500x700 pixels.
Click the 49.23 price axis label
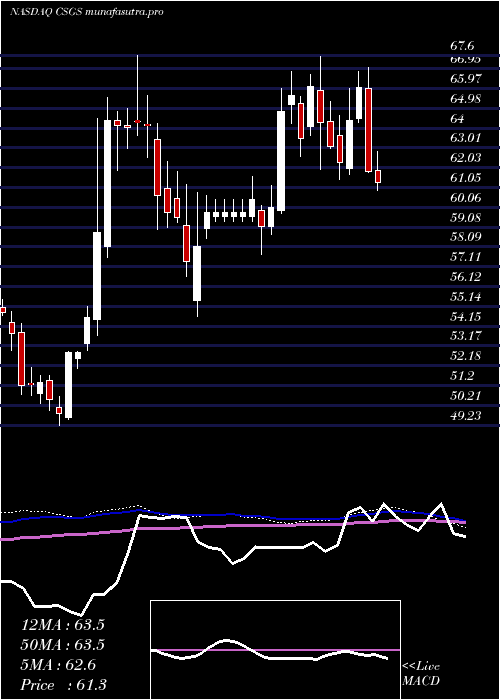coord(466,415)
